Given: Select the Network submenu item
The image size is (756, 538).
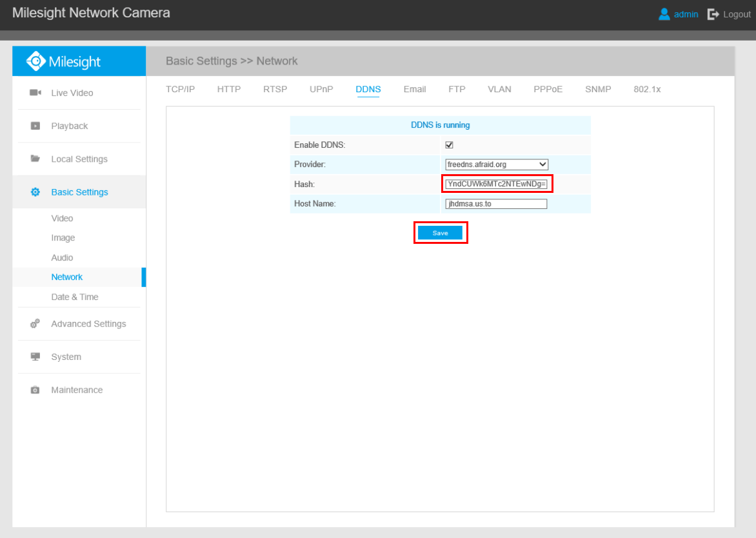Looking at the screenshot, I should point(67,277).
